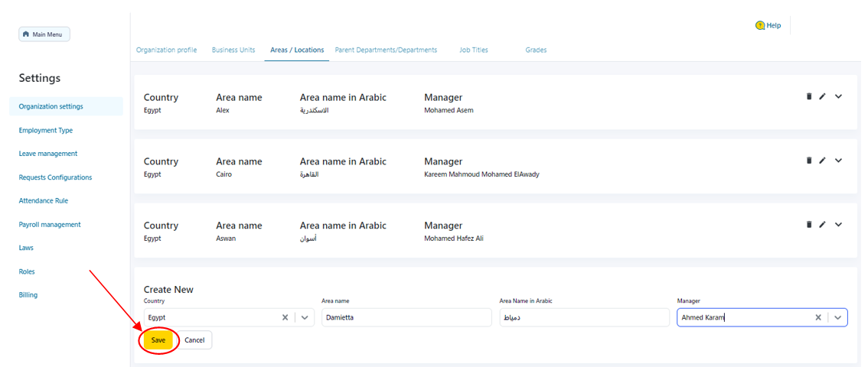The image size is (868, 367).
Task: Click the Area Name in Arabic field
Action: point(584,317)
